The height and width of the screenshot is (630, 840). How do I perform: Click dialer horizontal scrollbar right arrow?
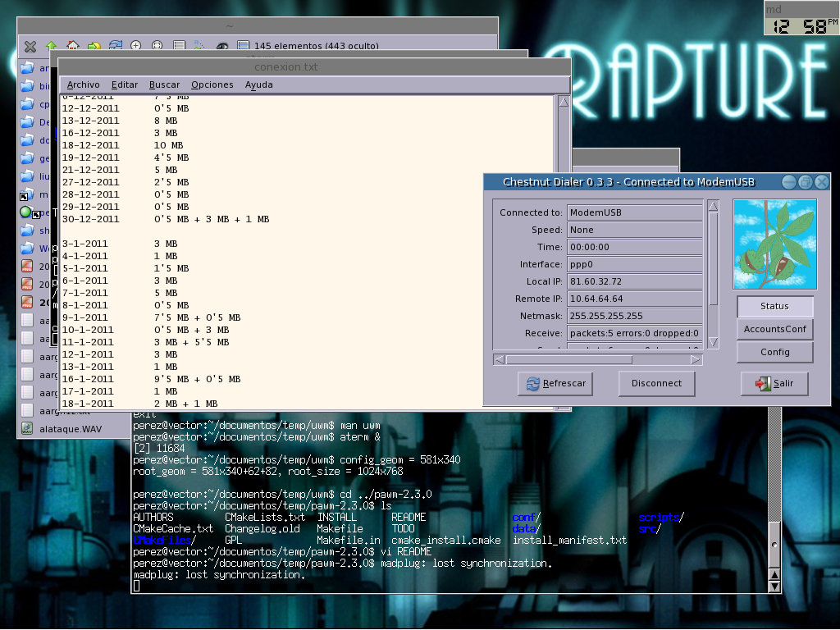point(696,360)
